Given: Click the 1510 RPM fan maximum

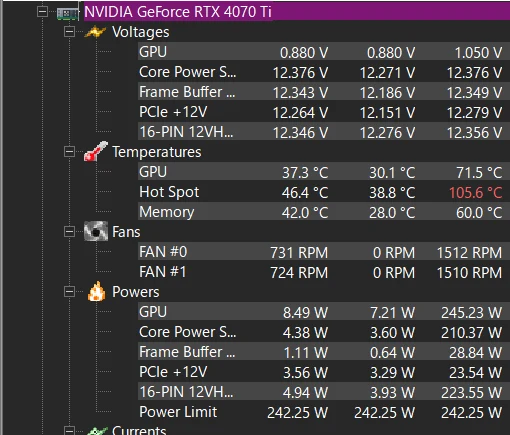Looking at the screenshot, I should [x=469, y=273].
